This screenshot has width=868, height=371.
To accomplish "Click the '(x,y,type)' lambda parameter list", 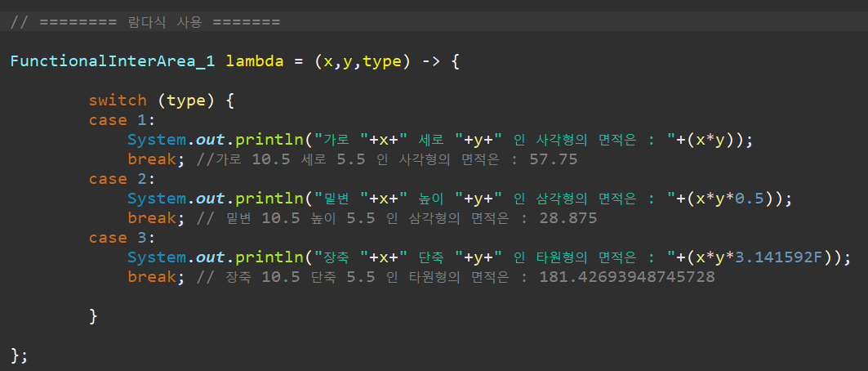I will coord(363,62).
